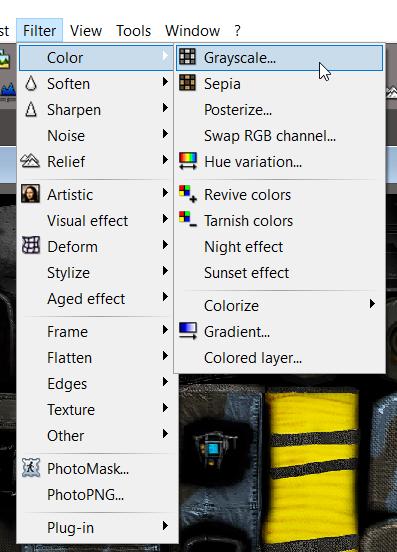Open the Window menu
397x552 pixels.
coord(193,31)
